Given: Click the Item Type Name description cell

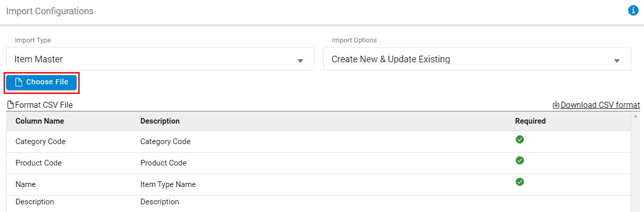Looking at the screenshot, I should (168, 184).
